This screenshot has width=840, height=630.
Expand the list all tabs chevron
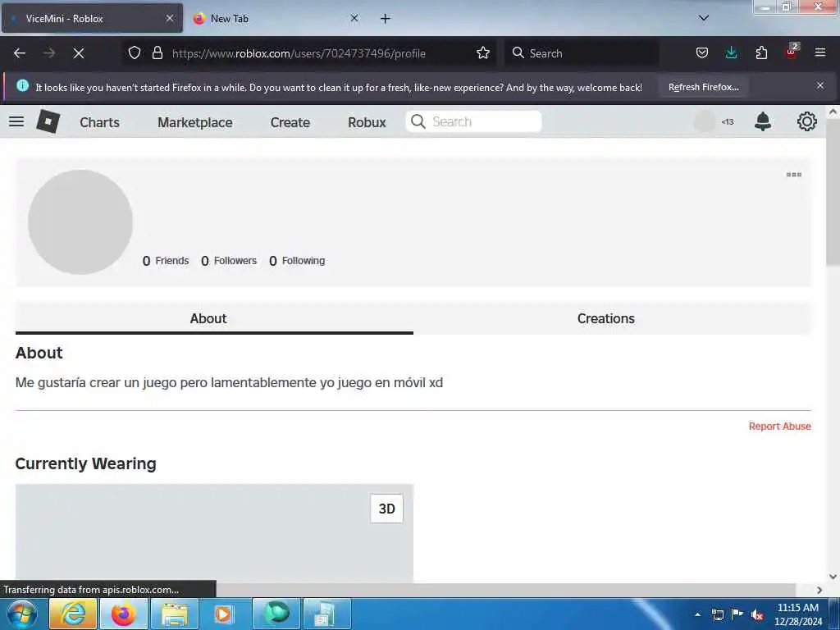click(704, 18)
